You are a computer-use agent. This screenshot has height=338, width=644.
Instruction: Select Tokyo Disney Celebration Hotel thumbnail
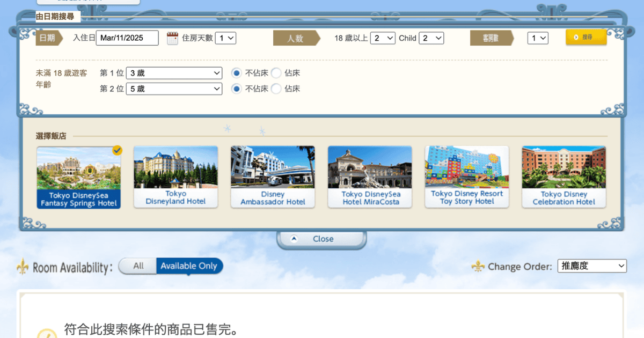(564, 177)
